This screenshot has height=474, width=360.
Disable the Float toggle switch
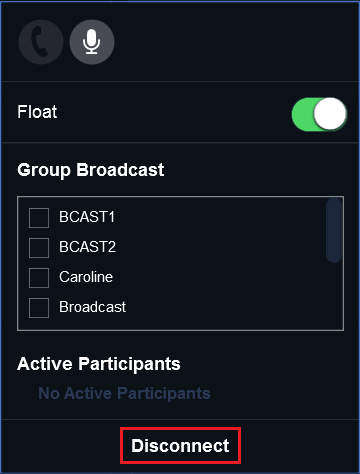[319, 114]
